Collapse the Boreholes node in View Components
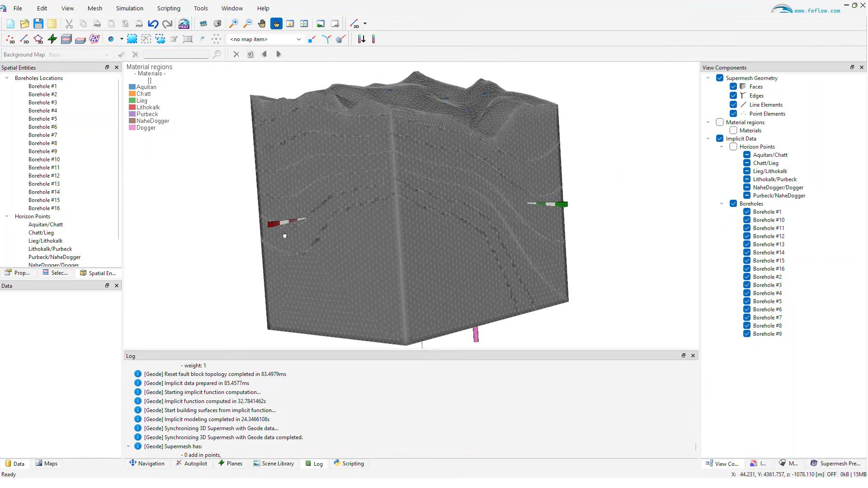Screen dimensions: 868x488 coord(722,204)
